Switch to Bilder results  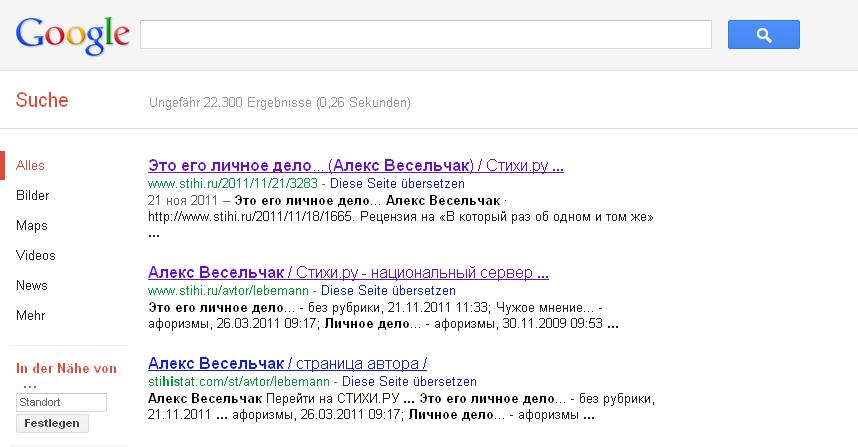(33, 196)
